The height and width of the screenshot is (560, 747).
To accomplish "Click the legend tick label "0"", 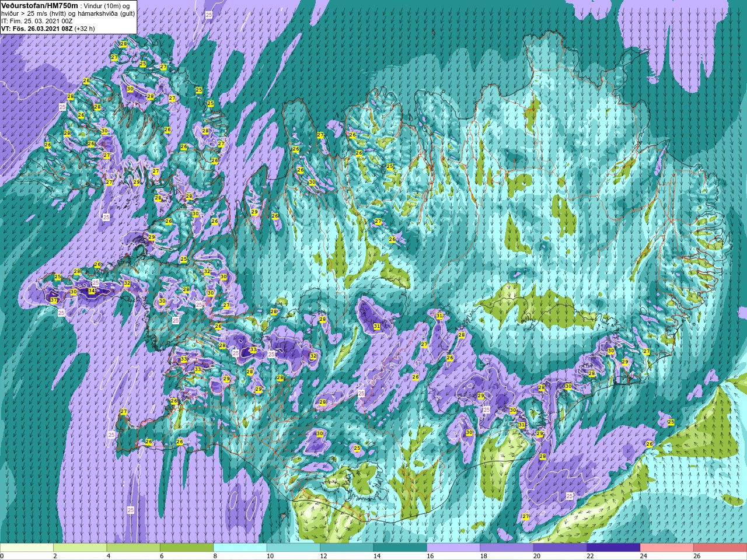I will point(2,556).
